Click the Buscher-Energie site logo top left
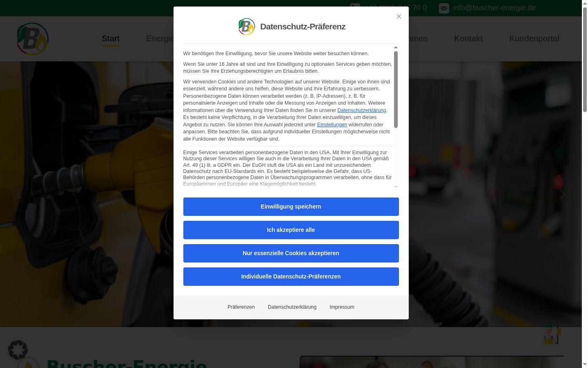This screenshot has width=588, height=368. (x=33, y=39)
